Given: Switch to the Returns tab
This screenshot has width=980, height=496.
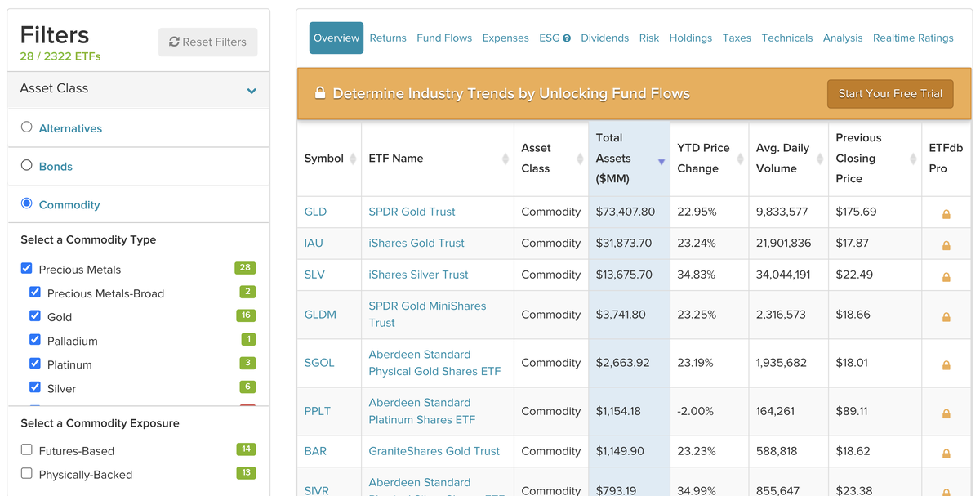Looking at the screenshot, I should [x=388, y=38].
